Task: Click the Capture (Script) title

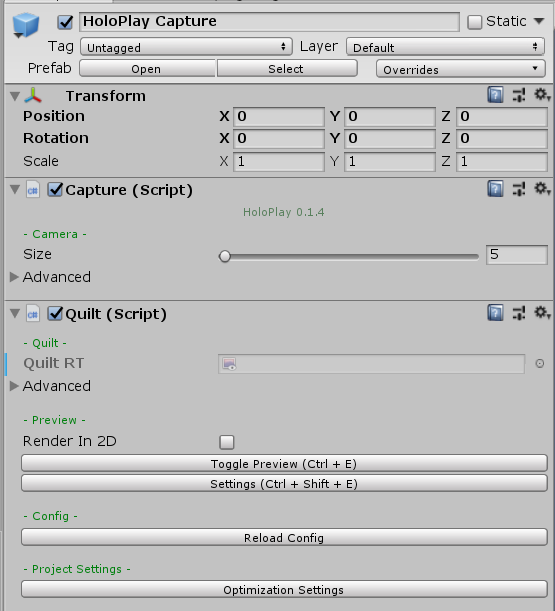Action: (129, 190)
